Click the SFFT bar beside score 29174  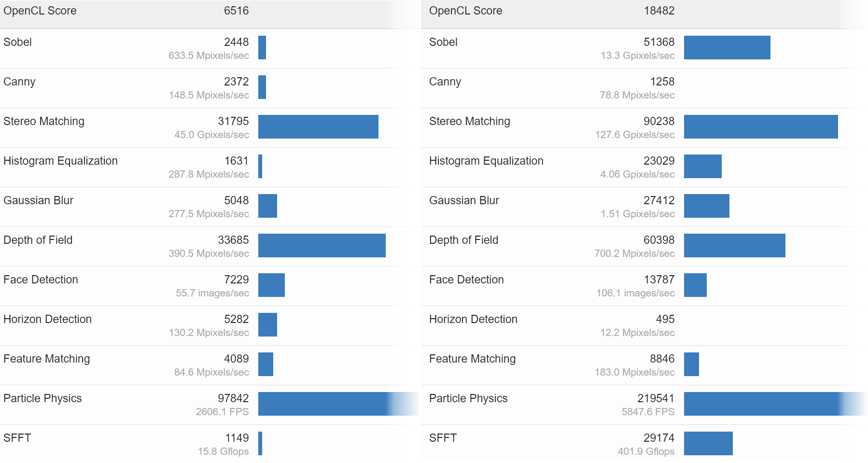point(708,444)
